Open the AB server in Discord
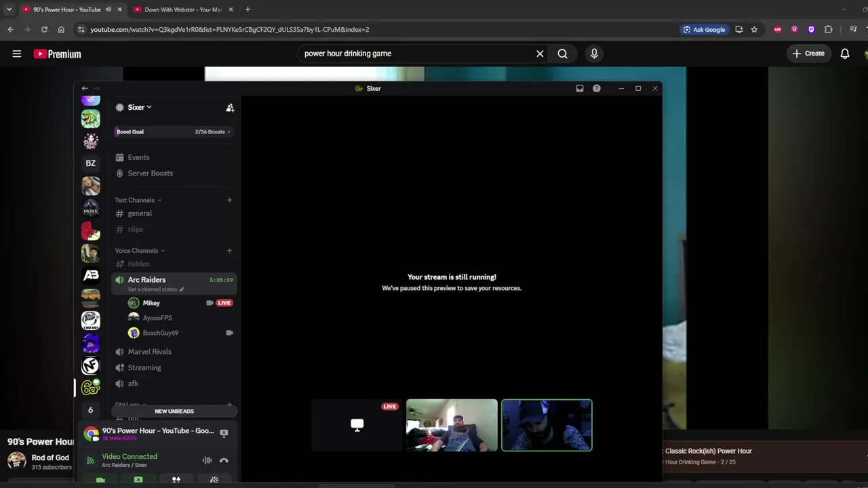 tap(90, 275)
